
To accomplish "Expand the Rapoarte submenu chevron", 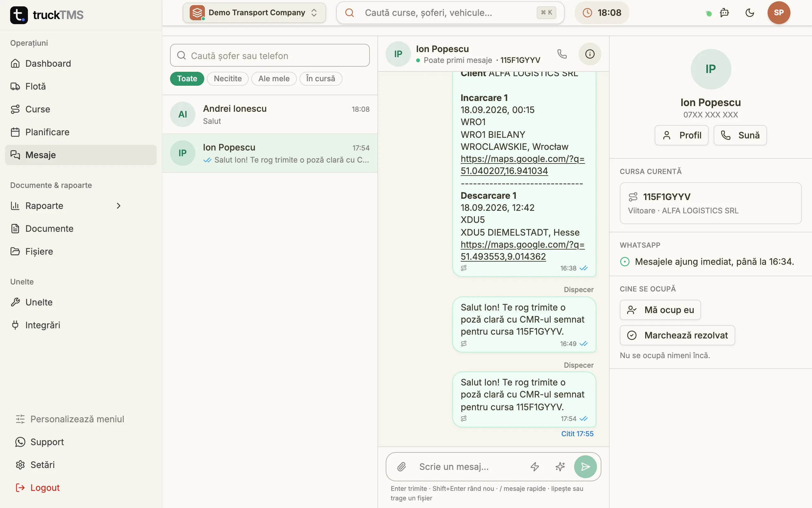I will coord(118,206).
